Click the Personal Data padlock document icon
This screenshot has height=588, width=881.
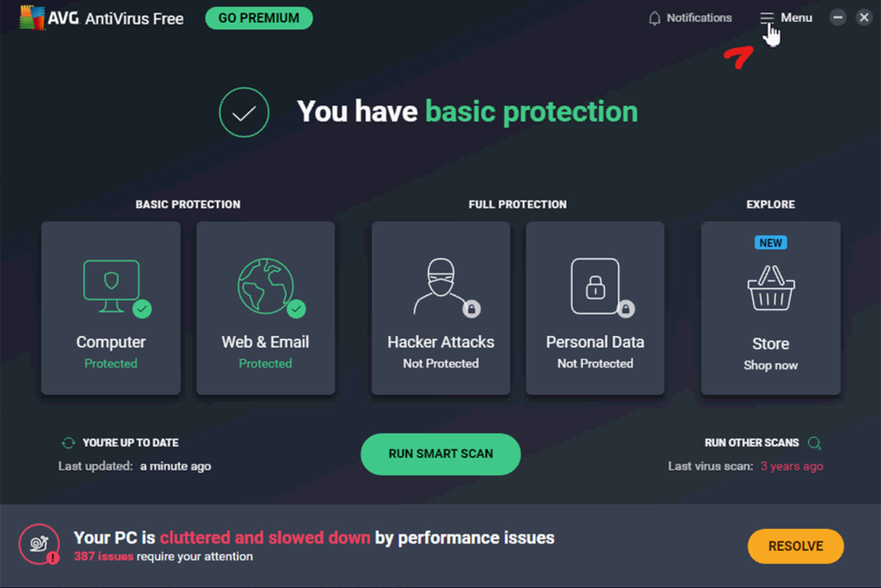[595, 286]
